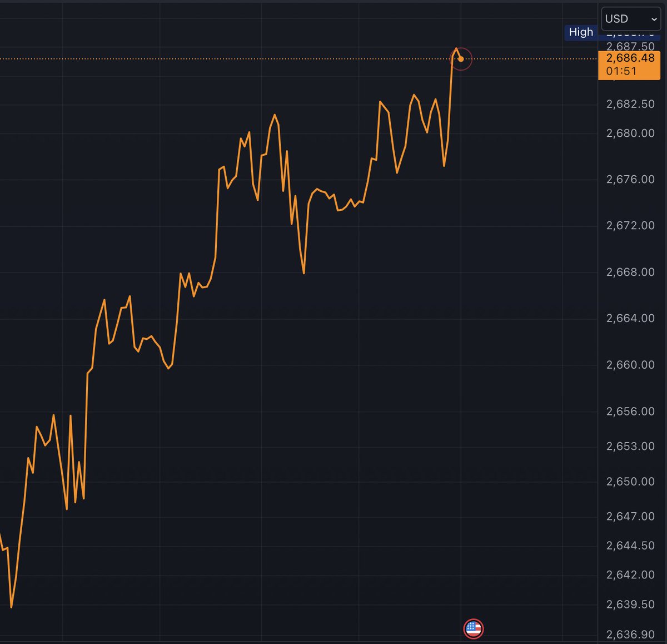Open the USD currency dropdown

point(631,19)
